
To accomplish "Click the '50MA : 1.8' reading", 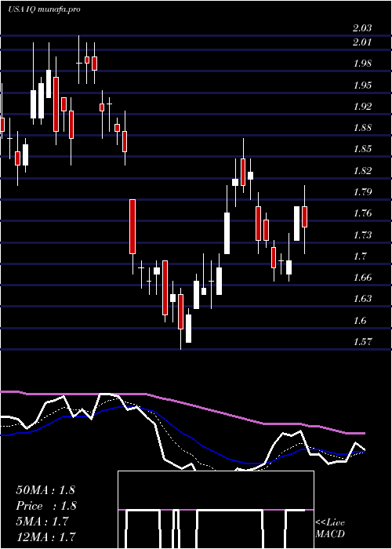I will tap(45, 490).
